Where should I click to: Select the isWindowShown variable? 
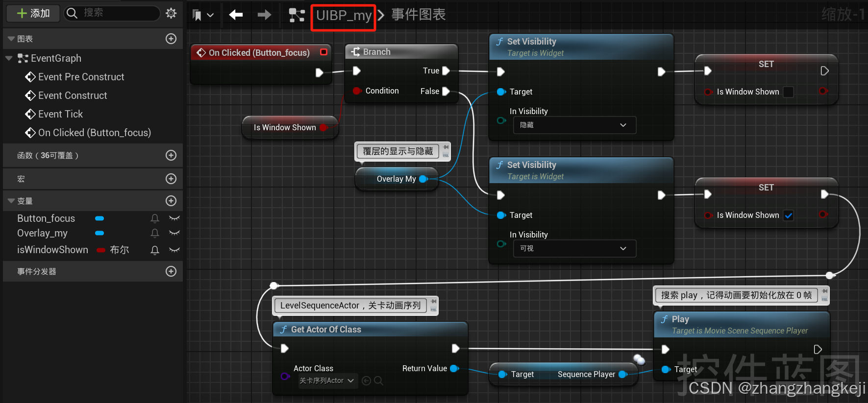52,250
